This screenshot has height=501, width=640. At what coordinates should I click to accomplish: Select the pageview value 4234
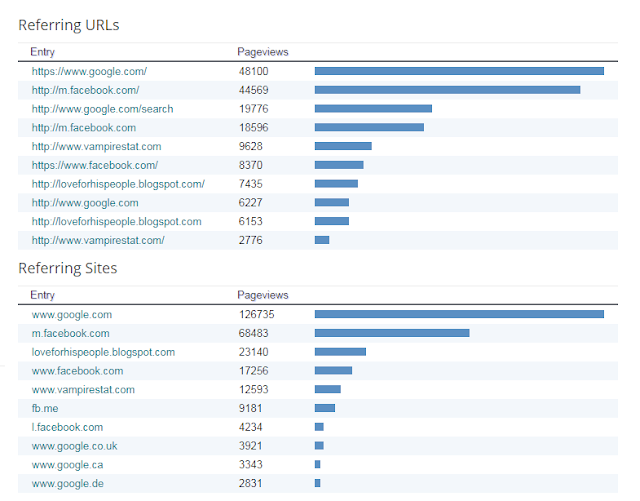coord(251,428)
